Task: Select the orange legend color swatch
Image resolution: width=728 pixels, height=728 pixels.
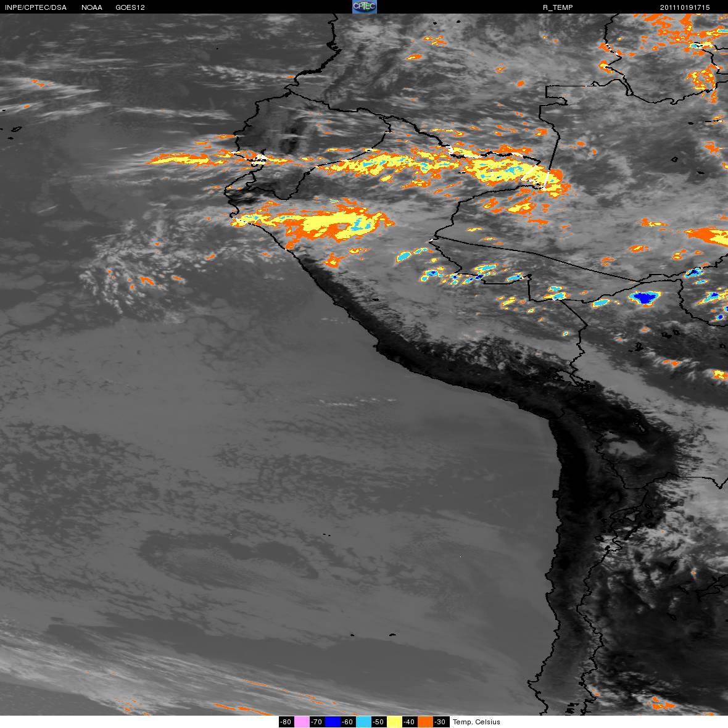Action: pyautogui.click(x=426, y=722)
